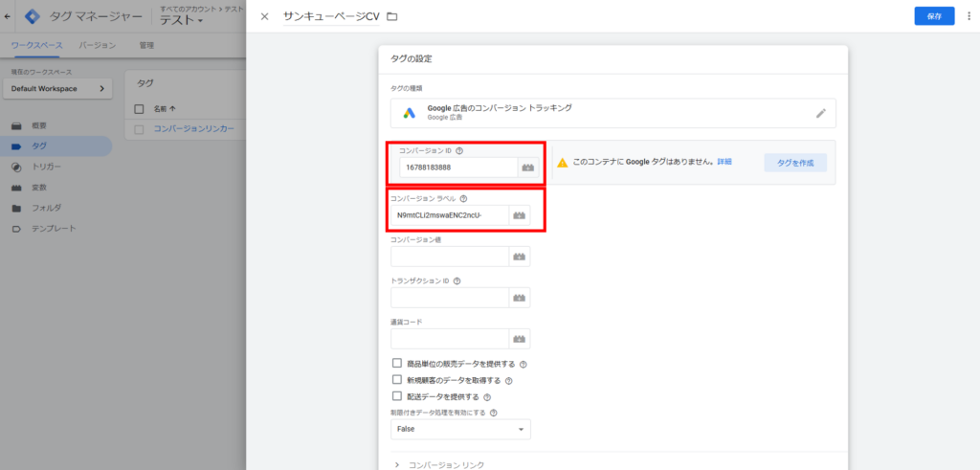The image size is (980, 470).
Task: Enable 商品単位の販売データを提供する checkbox
Action: (x=396, y=363)
